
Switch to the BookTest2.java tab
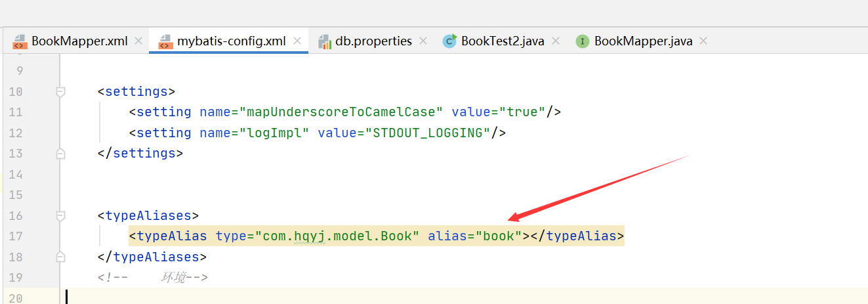point(503,41)
